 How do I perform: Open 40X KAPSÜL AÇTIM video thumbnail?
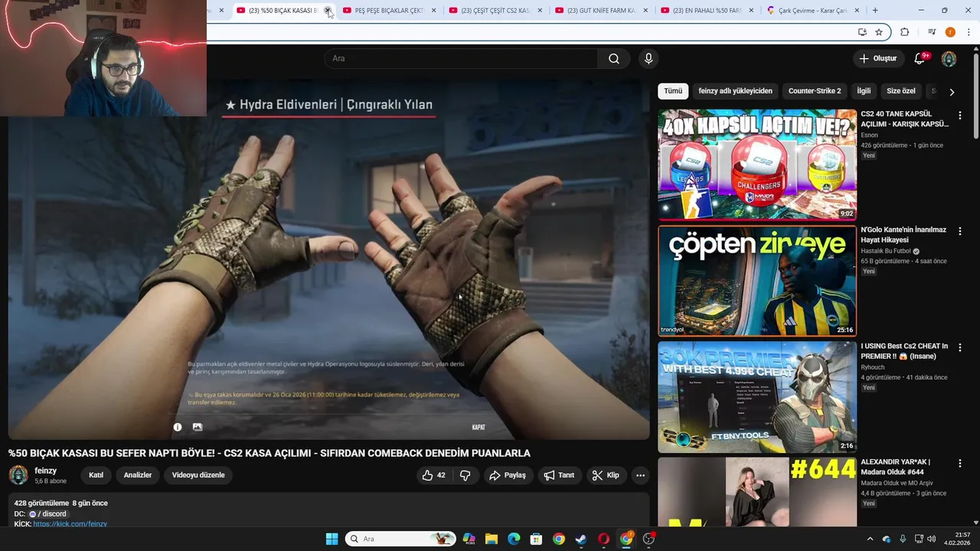coord(757,165)
